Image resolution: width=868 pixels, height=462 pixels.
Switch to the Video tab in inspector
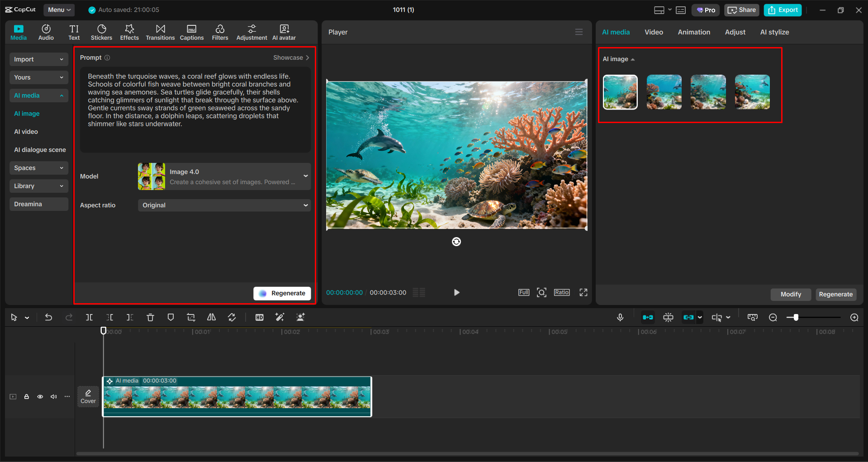point(654,32)
